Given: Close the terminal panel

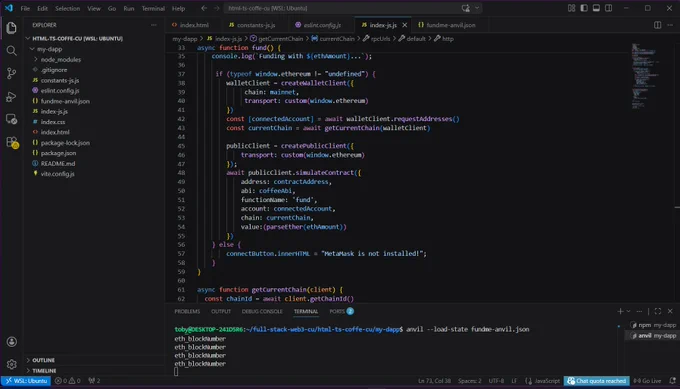Looking at the screenshot, I should click(670, 311).
